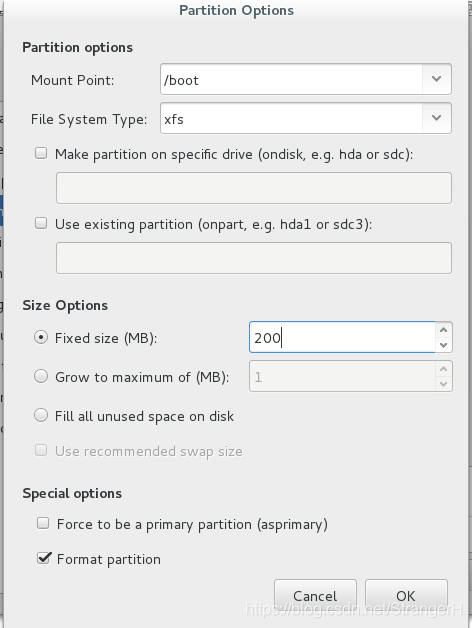472x628 pixels.
Task: Enable Use existing partition checkbox
Action: click(41, 223)
